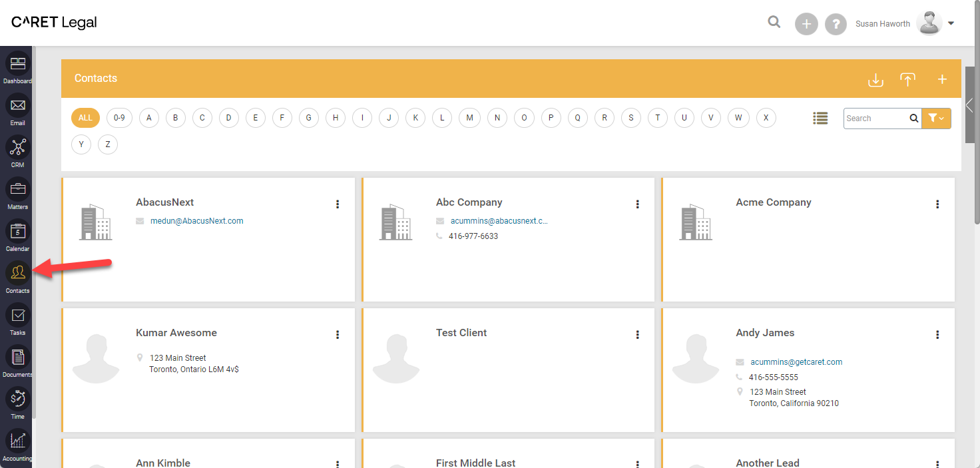Switch to list view icon
Image resolution: width=980 pixels, height=468 pixels.
[x=820, y=118]
